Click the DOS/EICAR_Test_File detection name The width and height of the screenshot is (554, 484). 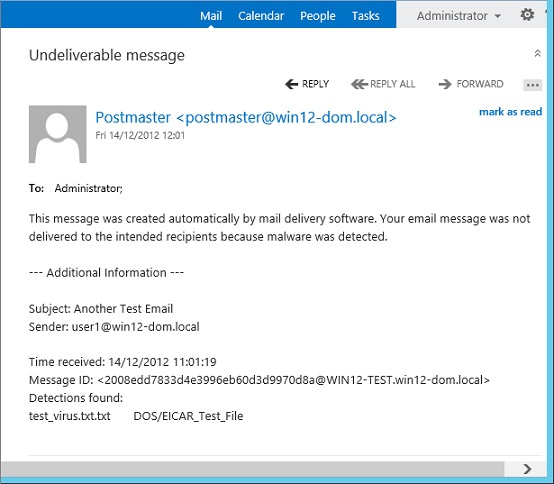point(188,416)
